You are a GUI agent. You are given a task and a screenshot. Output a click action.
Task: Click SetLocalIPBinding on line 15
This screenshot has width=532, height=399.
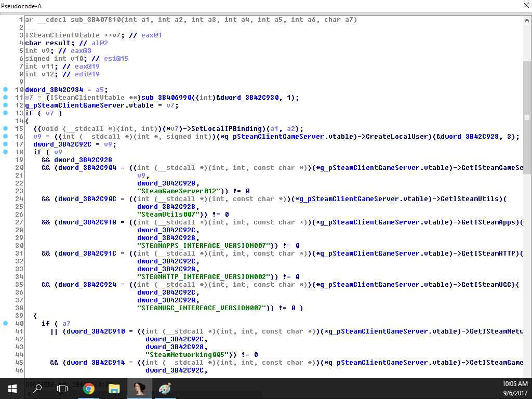[227, 129]
